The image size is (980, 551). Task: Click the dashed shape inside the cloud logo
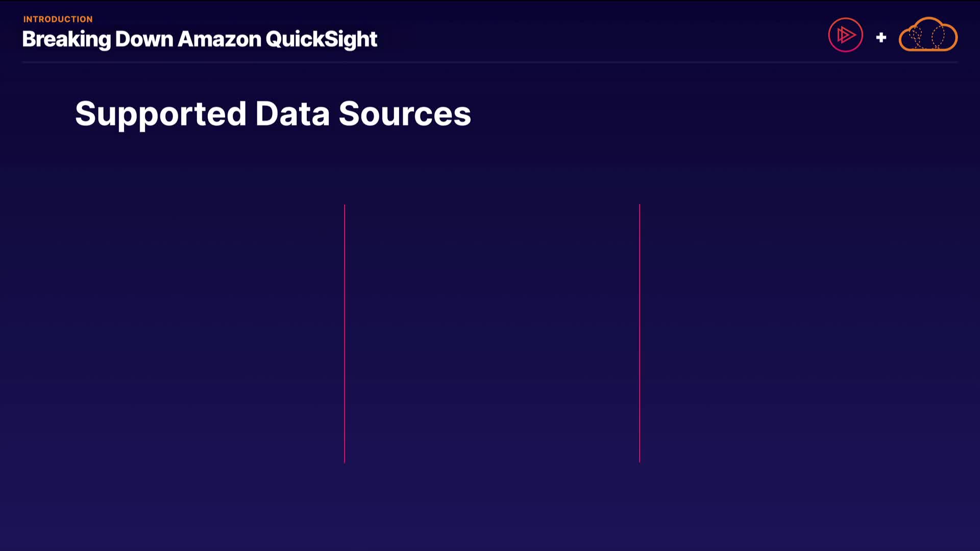938,37
